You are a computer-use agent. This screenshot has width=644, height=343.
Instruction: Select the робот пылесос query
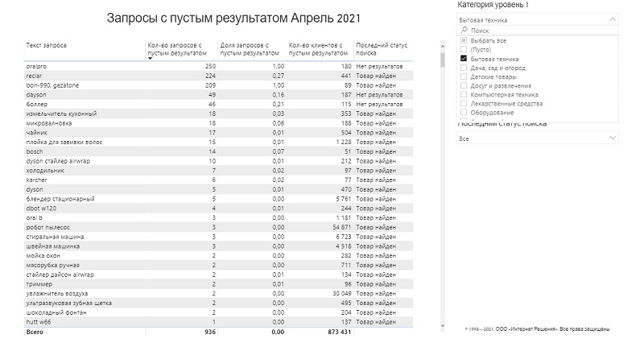click(48, 227)
